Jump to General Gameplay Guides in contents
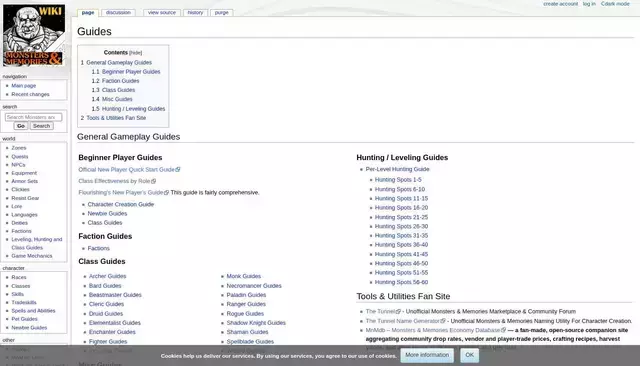This screenshot has width=640, height=366. 119,62
